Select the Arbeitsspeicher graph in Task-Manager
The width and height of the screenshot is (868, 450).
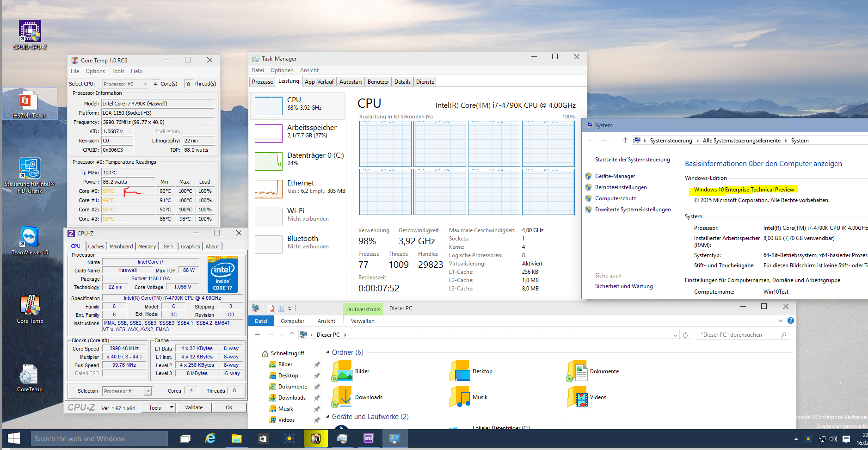click(x=269, y=133)
